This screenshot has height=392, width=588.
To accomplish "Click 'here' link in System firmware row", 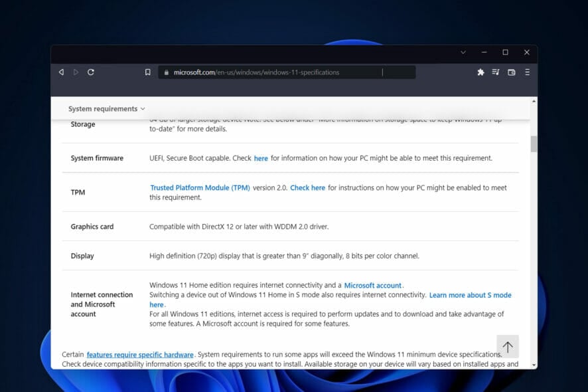I will (x=261, y=159).
